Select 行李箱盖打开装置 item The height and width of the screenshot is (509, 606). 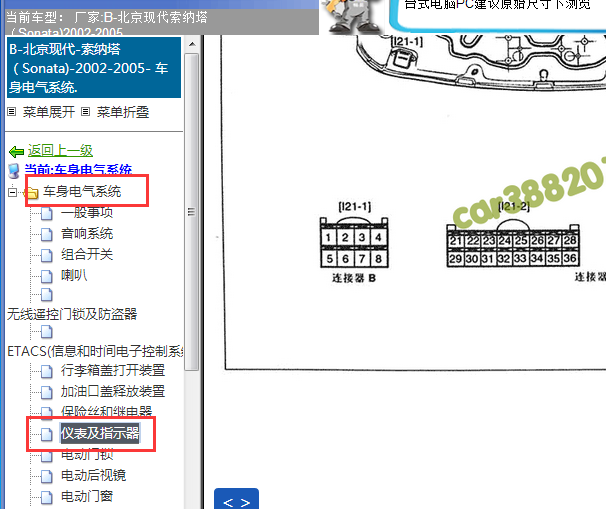click(113, 370)
